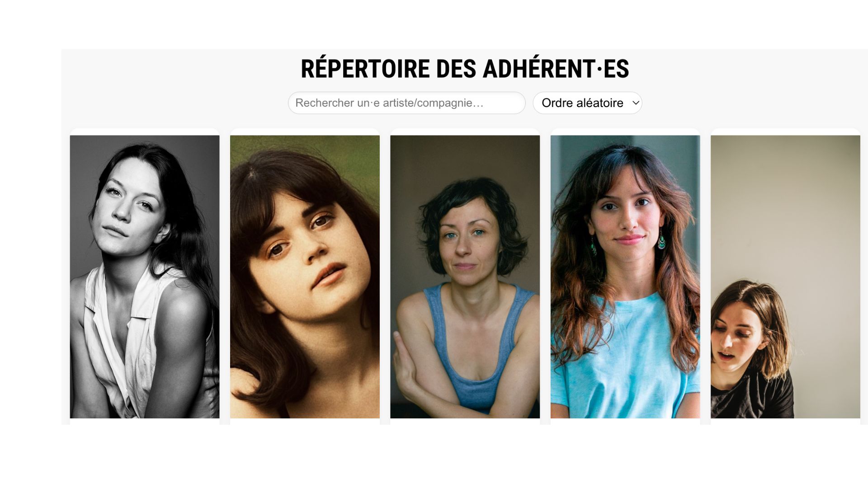Screen dimensions: 868x488
Task: View profile of woman with dark bangs
Action: click(305, 277)
